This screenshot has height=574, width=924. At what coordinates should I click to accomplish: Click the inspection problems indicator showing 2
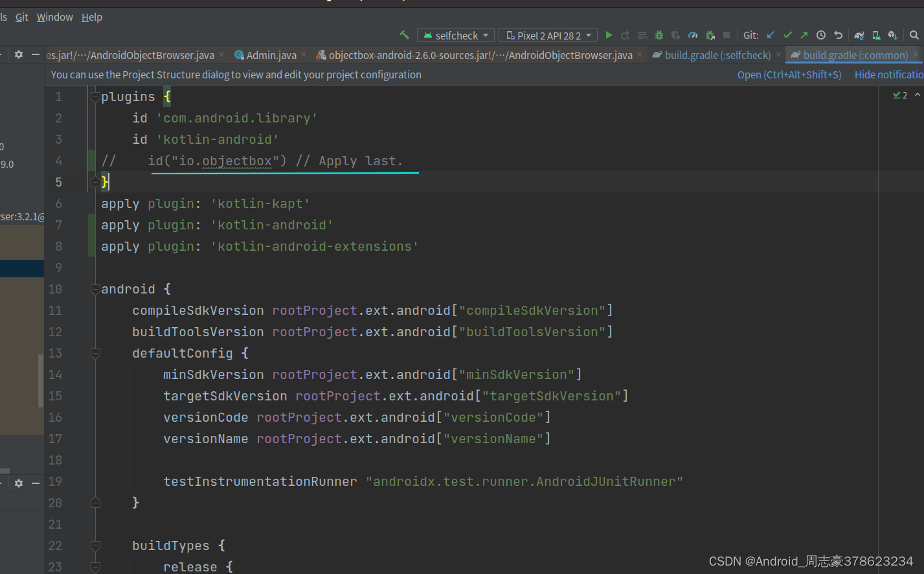900,95
